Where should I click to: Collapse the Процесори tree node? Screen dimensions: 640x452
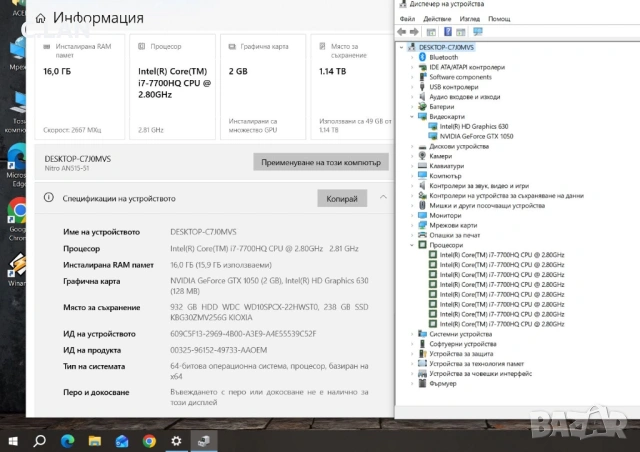point(412,245)
